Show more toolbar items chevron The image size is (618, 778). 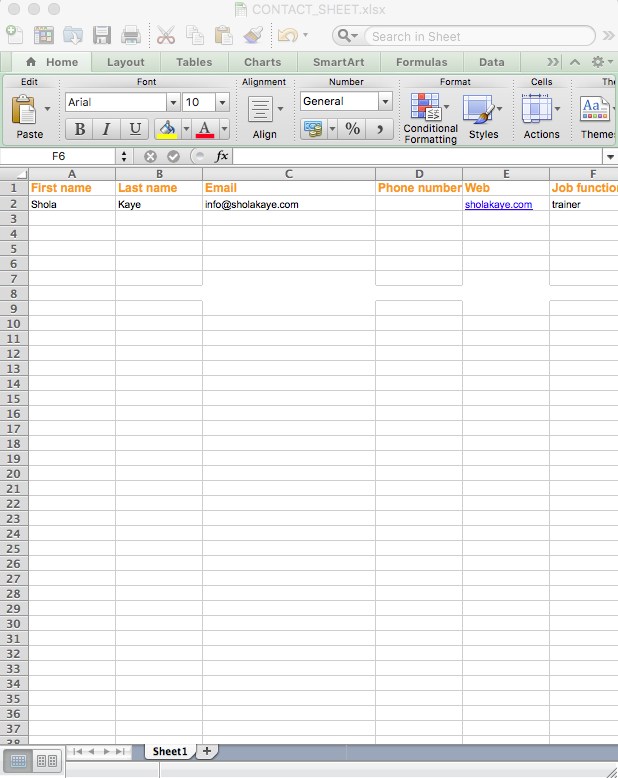(609, 36)
